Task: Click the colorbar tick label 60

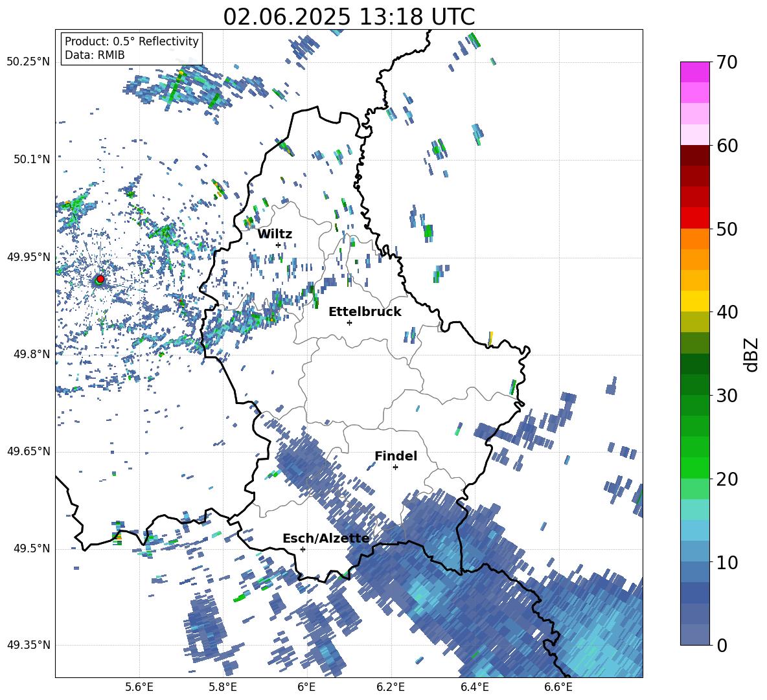Action: click(x=727, y=146)
